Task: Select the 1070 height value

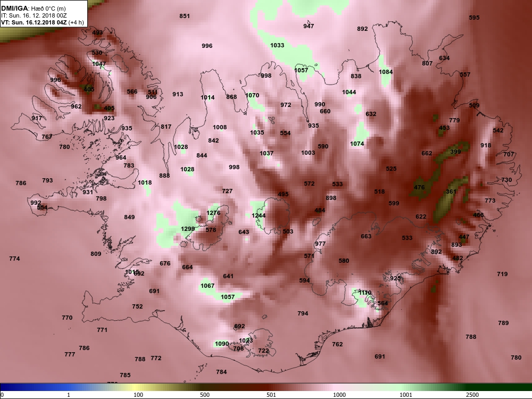Action: 252,95
